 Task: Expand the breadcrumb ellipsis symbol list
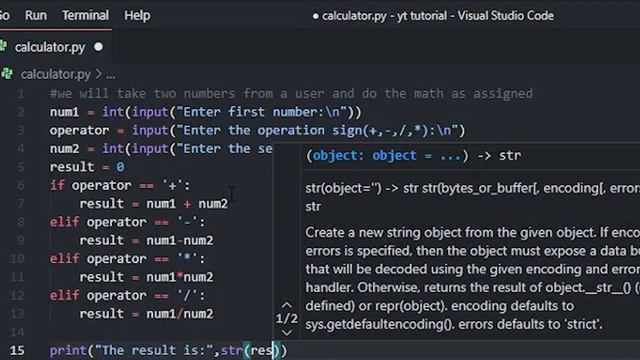[x=110, y=75]
